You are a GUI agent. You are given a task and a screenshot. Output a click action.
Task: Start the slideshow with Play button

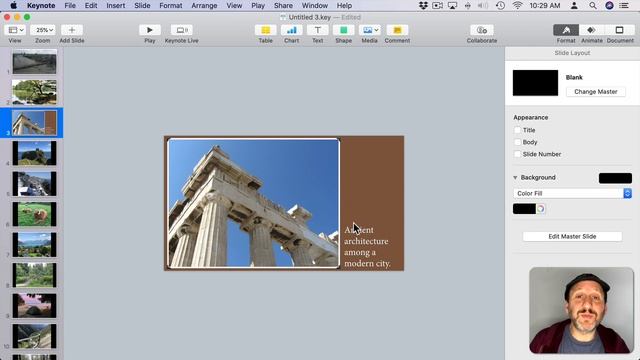(x=150, y=30)
